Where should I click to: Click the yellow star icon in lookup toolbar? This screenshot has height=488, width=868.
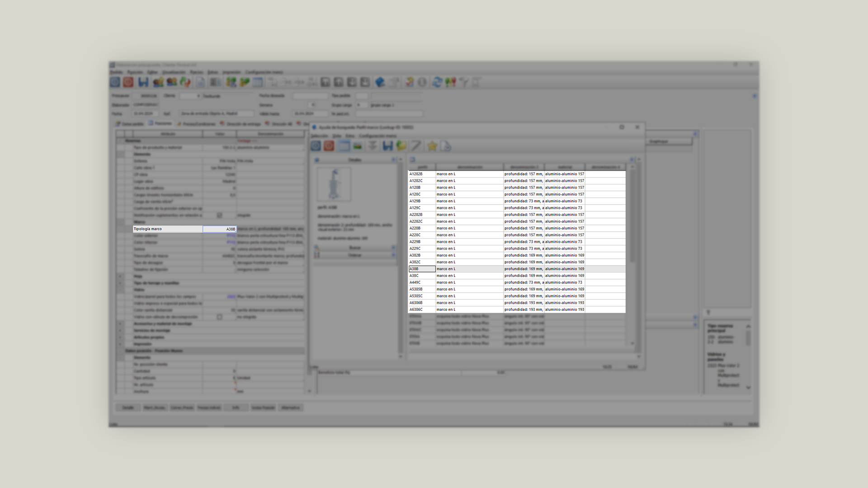click(x=432, y=145)
